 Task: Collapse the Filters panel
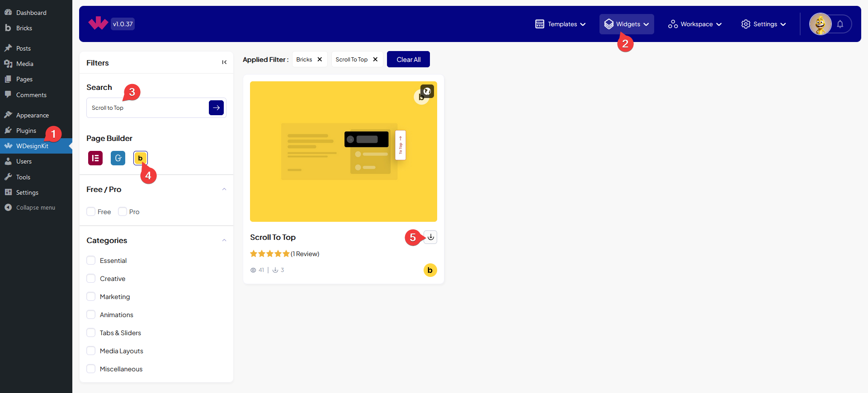(x=224, y=62)
